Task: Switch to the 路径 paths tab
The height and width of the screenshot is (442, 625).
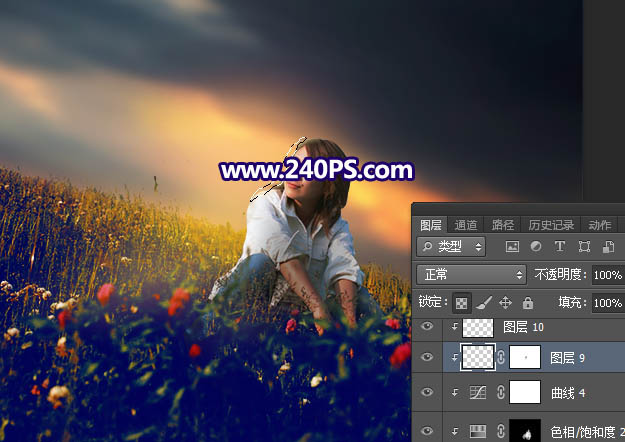Action: 503,225
